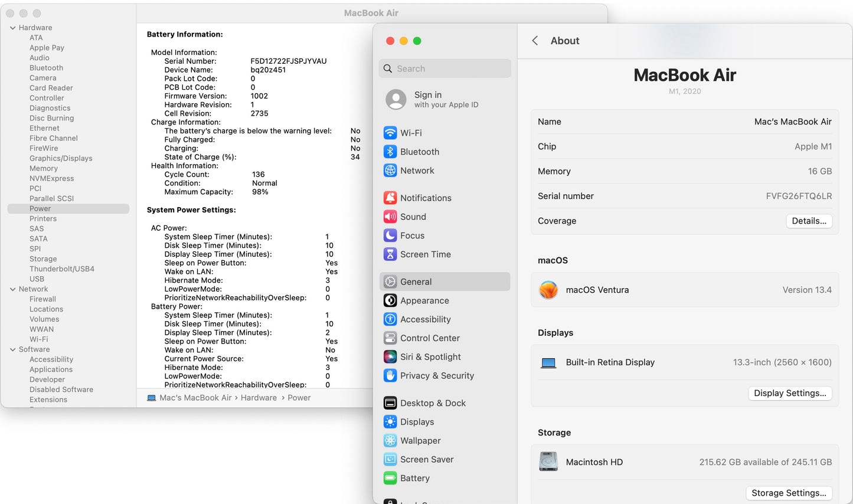Select Thunderbolt/USB4 in hardware list
The height and width of the screenshot is (504, 853).
click(x=62, y=269)
